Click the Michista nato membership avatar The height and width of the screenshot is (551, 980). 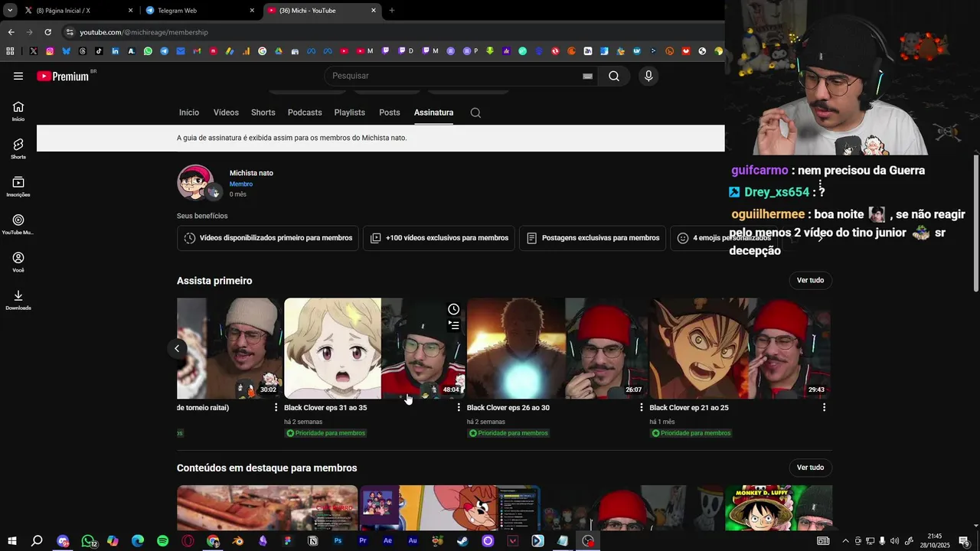[195, 182]
